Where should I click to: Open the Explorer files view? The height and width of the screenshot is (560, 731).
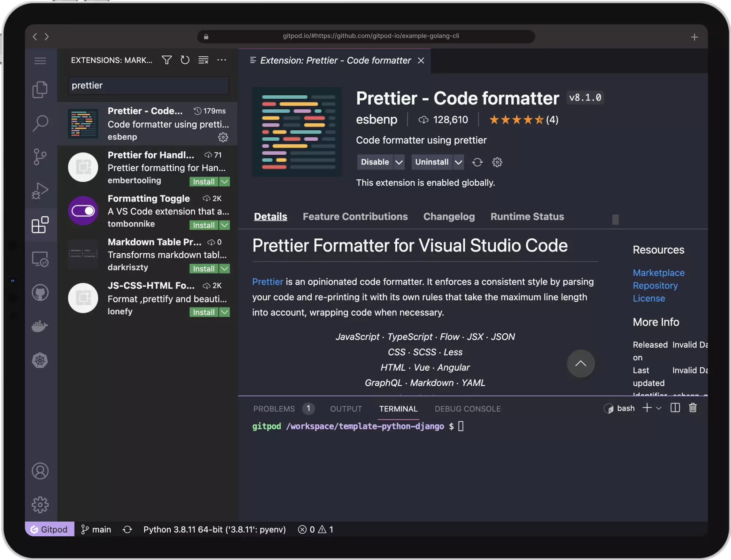click(40, 90)
